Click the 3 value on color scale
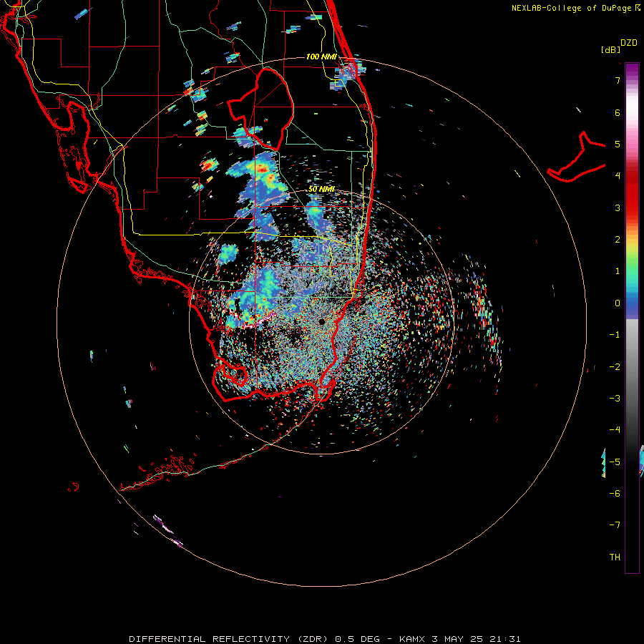The image size is (644, 644). pos(618,208)
